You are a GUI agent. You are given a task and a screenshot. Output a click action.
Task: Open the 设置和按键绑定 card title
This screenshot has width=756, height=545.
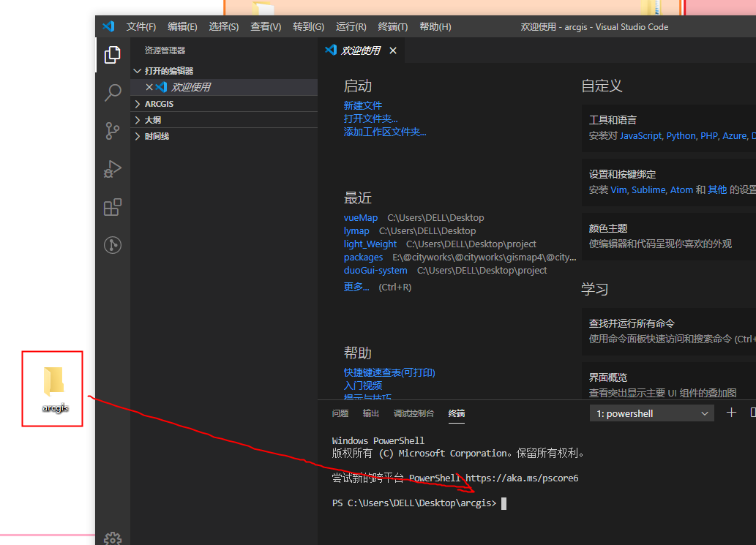623,174
